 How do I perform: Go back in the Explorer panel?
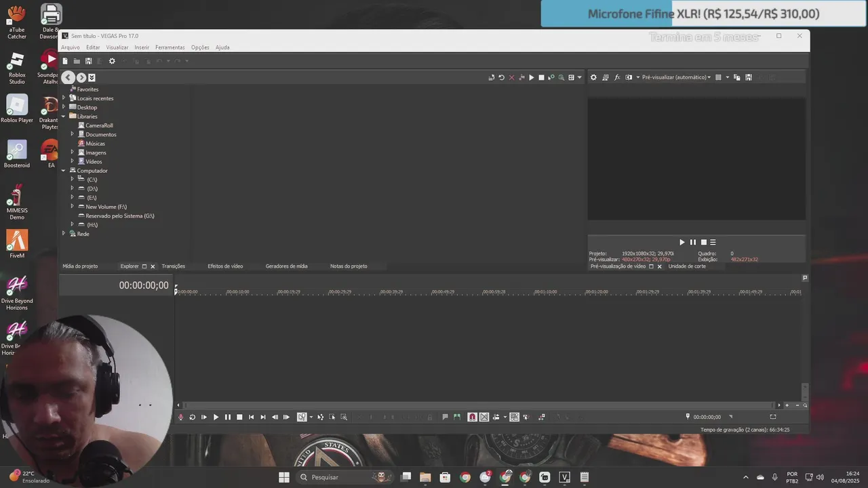(x=68, y=77)
